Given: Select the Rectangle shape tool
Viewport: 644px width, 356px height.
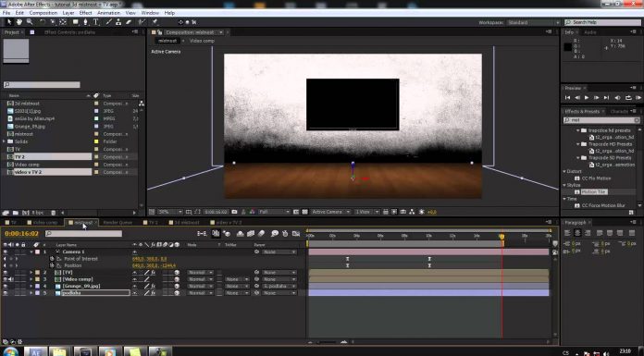Looking at the screenshot, I should pyautogui.click(x=76, y=22).
